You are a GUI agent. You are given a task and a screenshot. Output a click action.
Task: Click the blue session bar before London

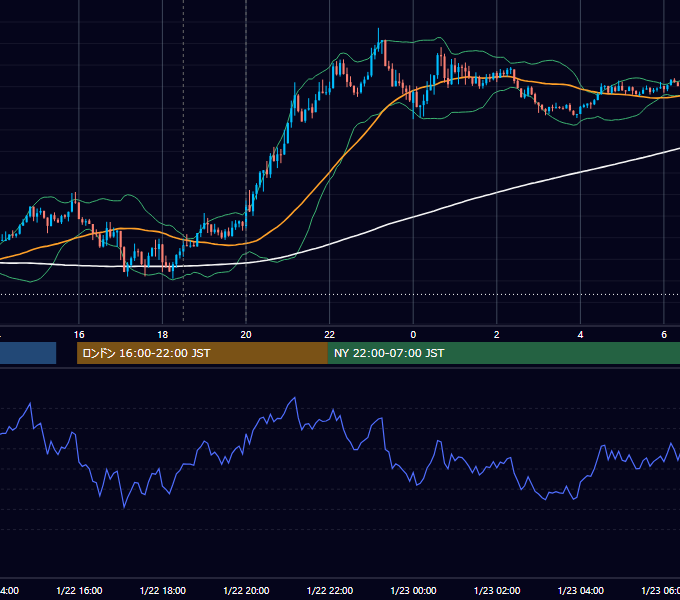point(28,353)
